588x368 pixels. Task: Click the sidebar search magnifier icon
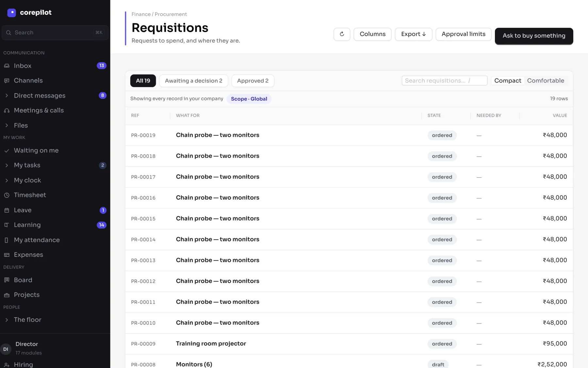pos(8,33)
